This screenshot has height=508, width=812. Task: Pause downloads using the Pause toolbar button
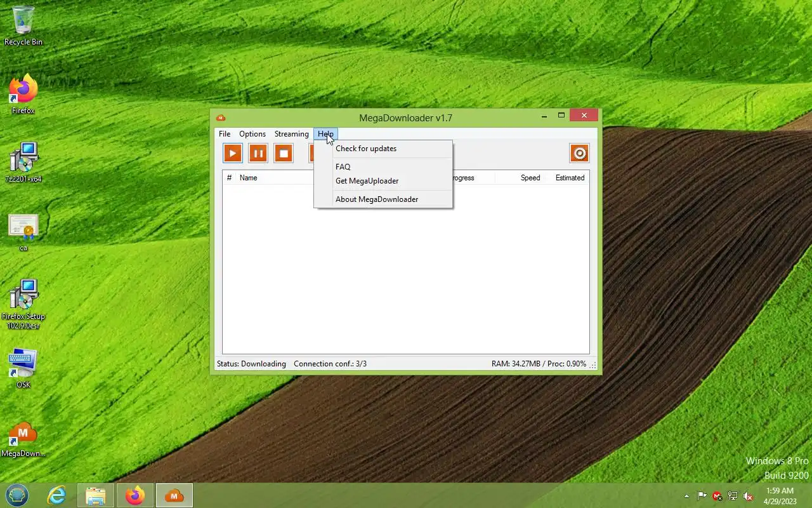click(x=258, y=153)
